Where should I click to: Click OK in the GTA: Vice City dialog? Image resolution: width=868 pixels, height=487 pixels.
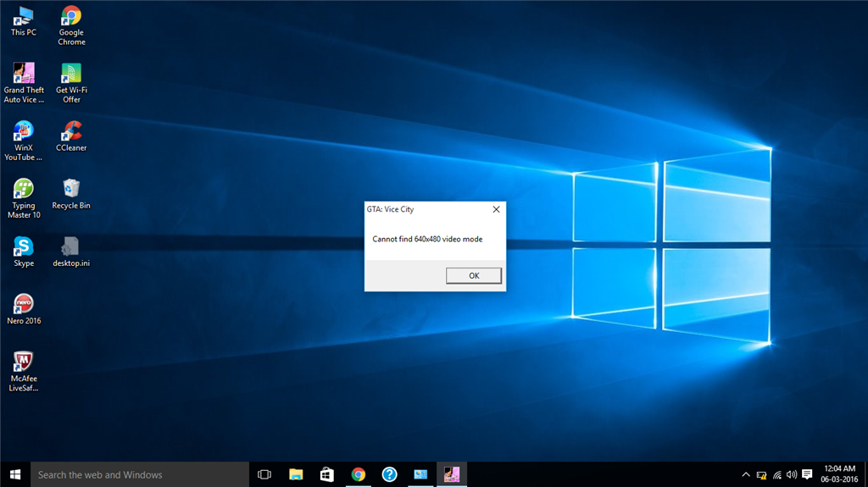(x=474, y=275)
